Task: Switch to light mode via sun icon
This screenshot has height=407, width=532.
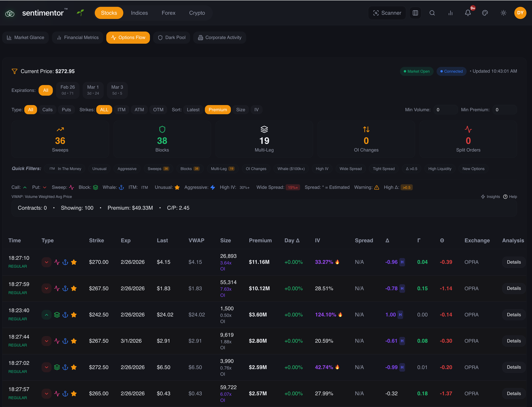Action: (x=503, y=13)
